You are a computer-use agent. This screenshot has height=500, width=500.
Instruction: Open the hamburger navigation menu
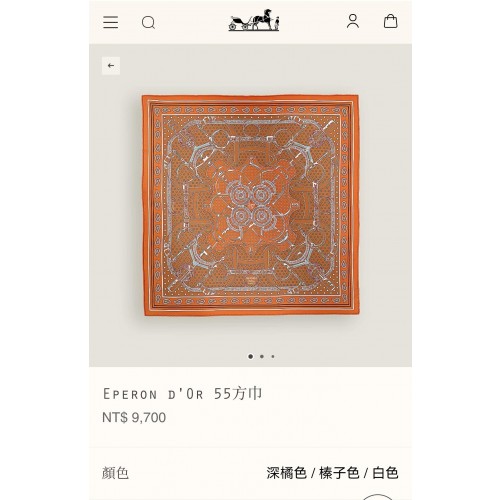click(110, 22)
